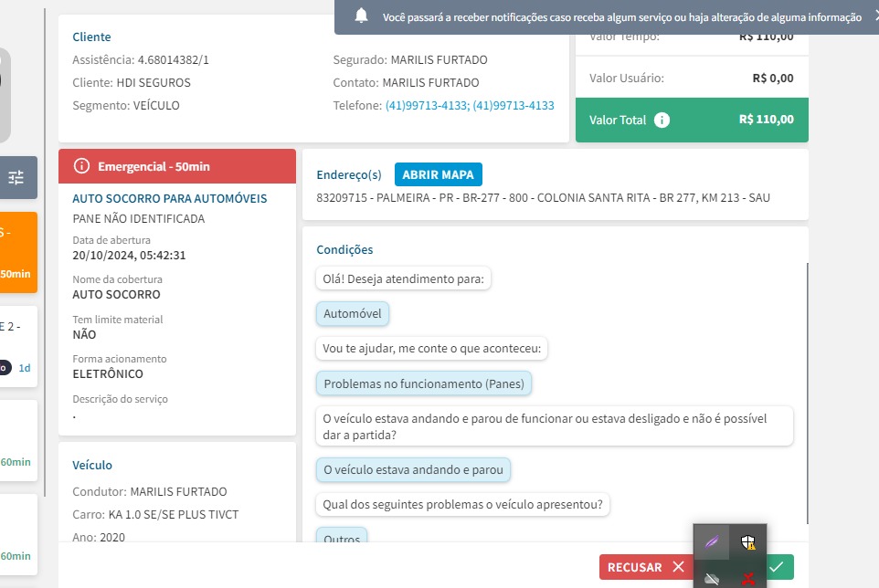Click Qual dos seguintes problemas question
This screenshot has width=879, height=588.
pos(462,505)
